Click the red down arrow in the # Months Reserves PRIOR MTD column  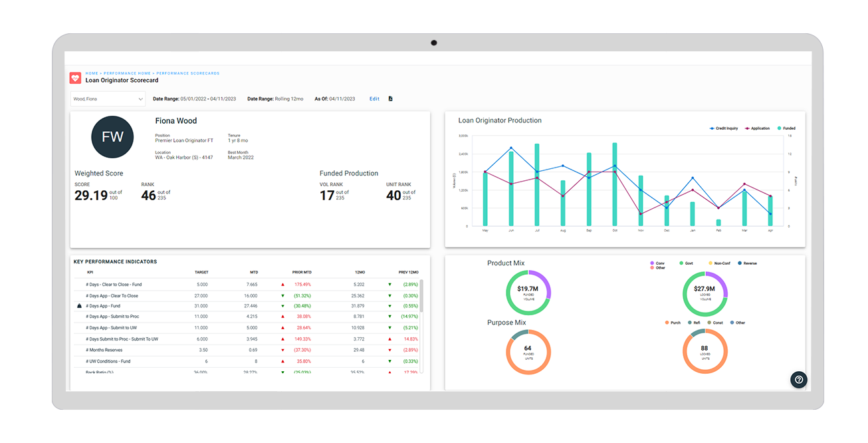pyautogui.click(x=282, y=350)
